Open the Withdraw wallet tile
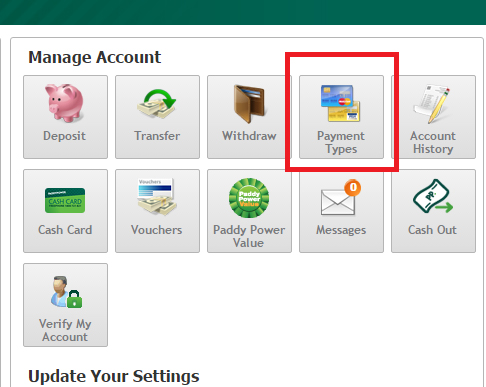The width and height of the screenshot is (486, 387). coord(249,117)
